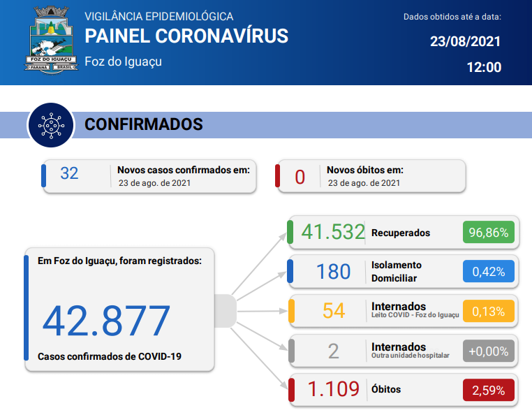
Task: Click the gray +0,00% badge
Action: click(489, 351)
